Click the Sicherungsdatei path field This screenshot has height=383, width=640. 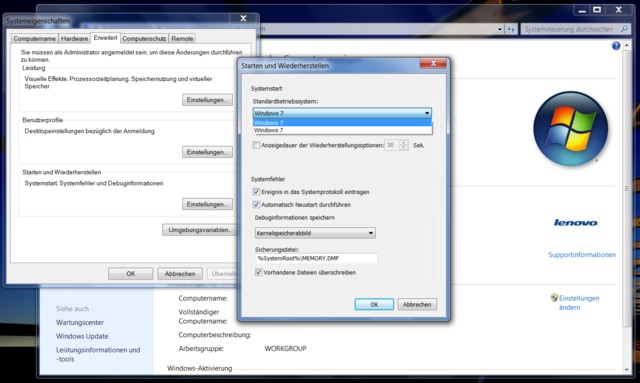tap(316, 258)
